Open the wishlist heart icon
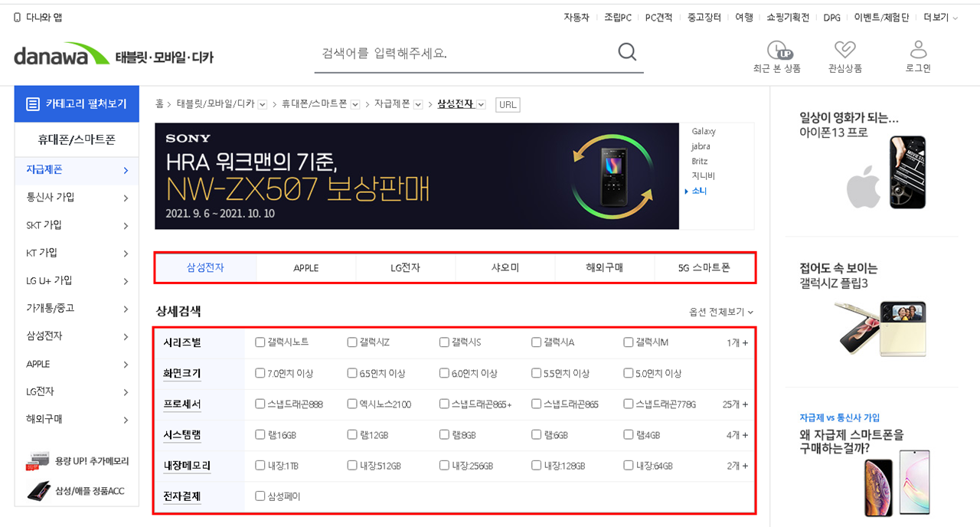The height and width of the screenshot is (527, 980). tap(844, 51)
